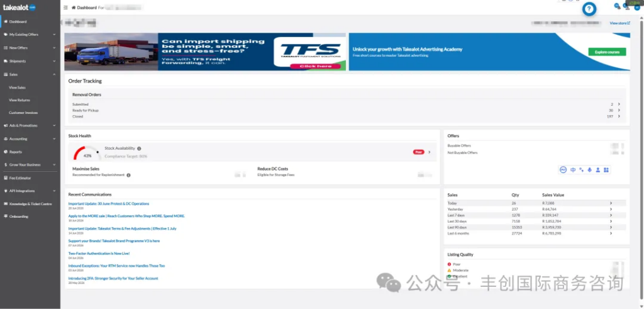
Task: Click the microphone icon in floating toolbar
Action: click(x=589, y=170)
